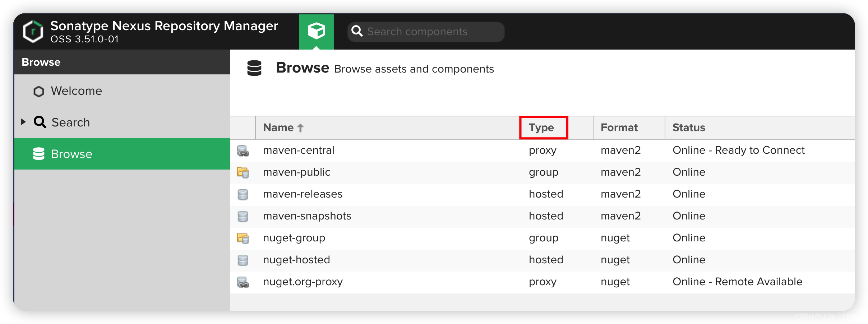Click the magnifier icon in search box
Screen dimensions: 868x324
(357, 31)
